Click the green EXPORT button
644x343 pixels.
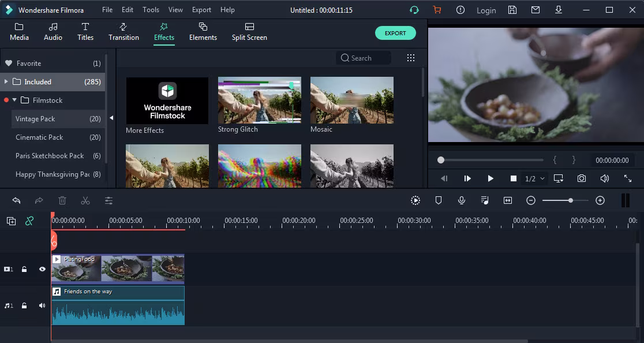tap(395, 33)
